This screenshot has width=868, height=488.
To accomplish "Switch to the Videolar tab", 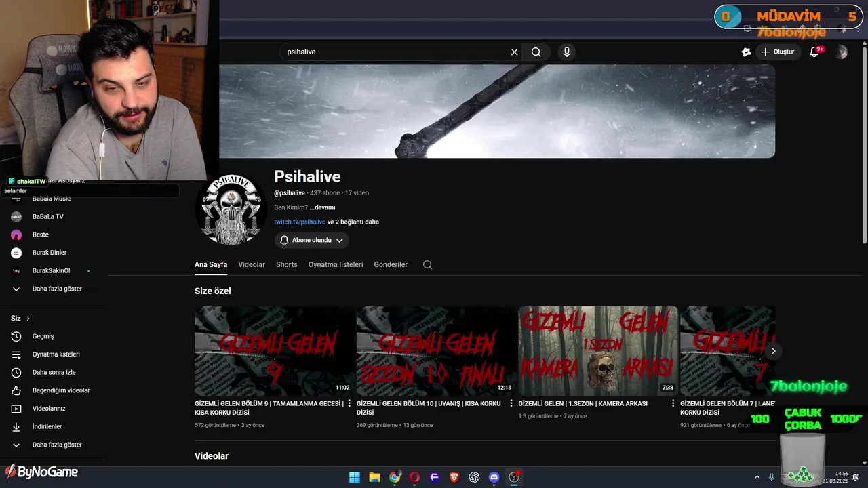I will tap(252, 264).
